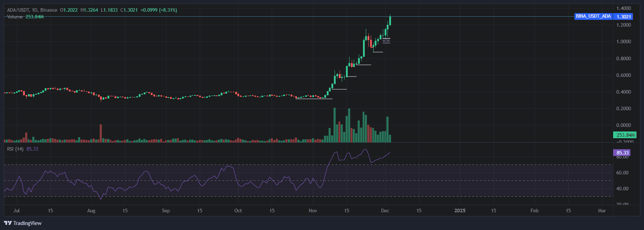Click the Volume indicator label

pyautogui.click(x=15, y=17)
